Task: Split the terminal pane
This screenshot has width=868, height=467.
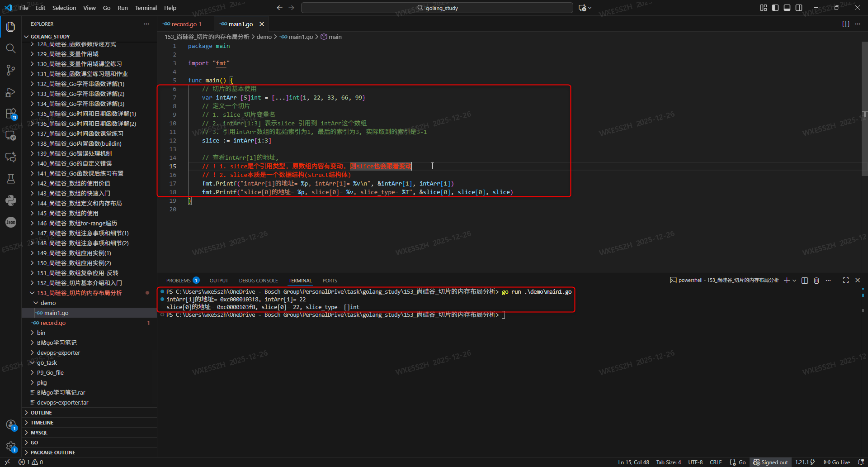Action: (805, 281)
